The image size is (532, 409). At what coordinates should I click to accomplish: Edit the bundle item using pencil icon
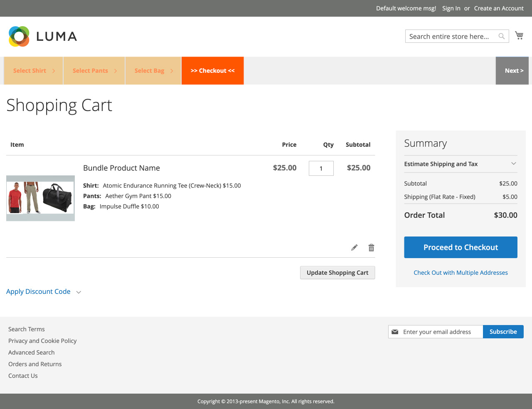tap(354, 247)
